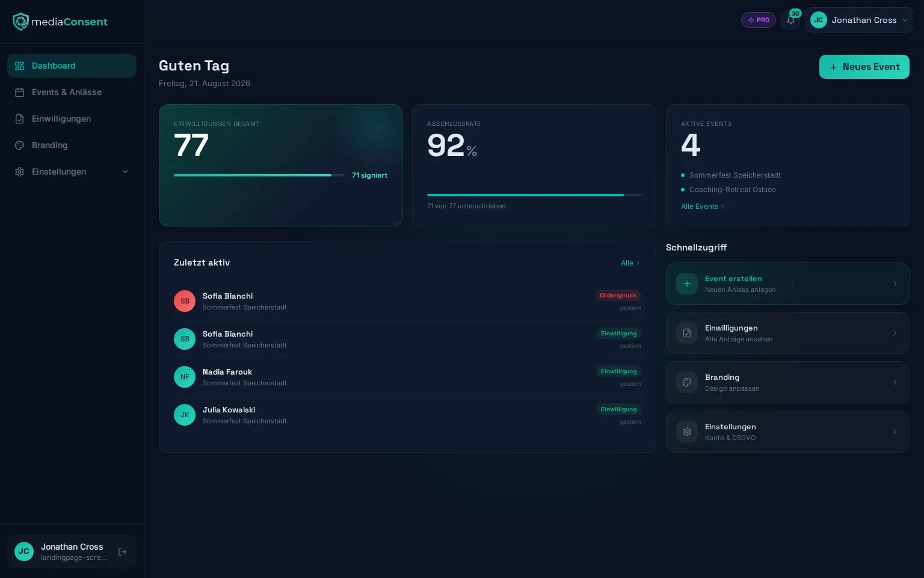This screenshot has height=578, width=924.
Task: Click the Design anpassen subtitle
Action: pos(732,388)
